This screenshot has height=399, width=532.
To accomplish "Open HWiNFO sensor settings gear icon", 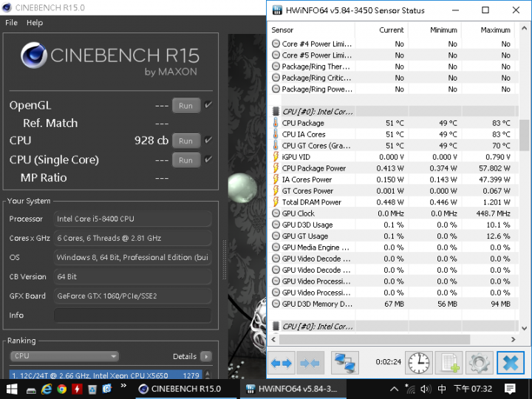I will click(x=480, y=363).
